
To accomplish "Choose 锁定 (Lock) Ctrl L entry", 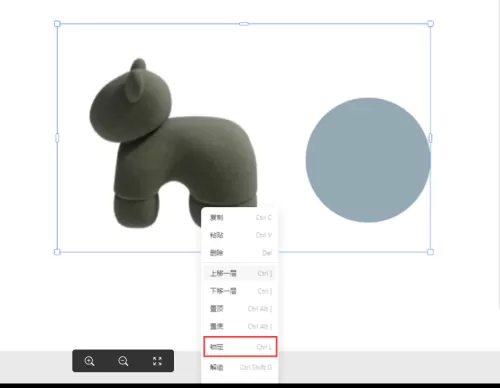I will coord(240,347).
